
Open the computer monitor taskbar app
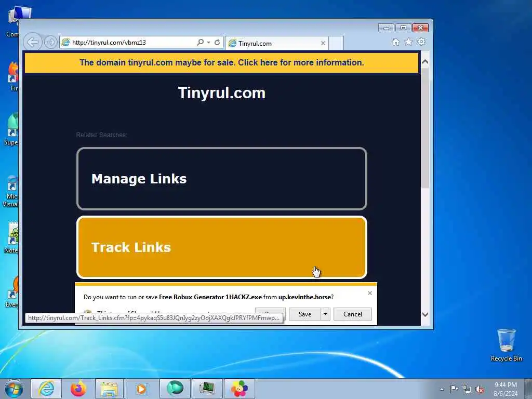(x=207, y=389)
